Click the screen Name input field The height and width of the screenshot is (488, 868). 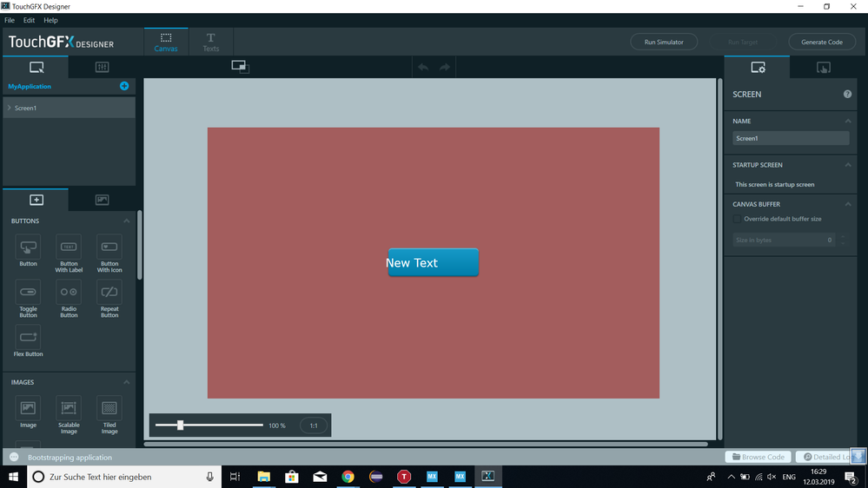[791, 138]
